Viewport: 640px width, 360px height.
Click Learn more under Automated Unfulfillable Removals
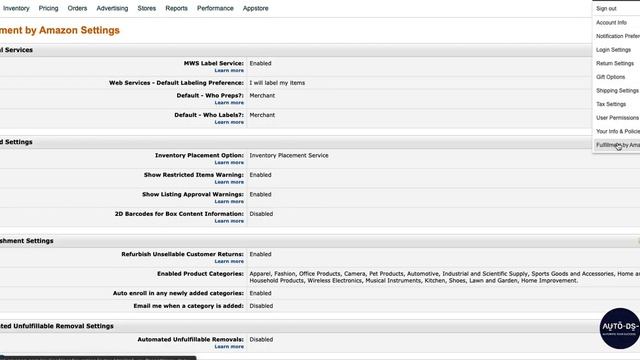pyautogui.click(x=229, y=347)
